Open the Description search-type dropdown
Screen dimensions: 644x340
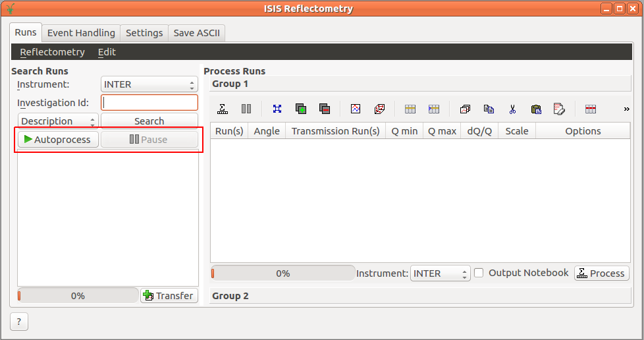click(58, 121)
